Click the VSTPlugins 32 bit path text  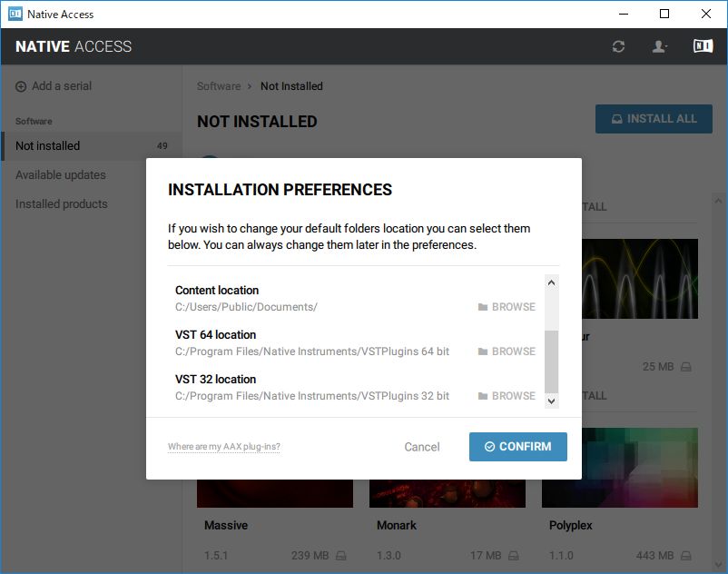click(x=312, y=396)
